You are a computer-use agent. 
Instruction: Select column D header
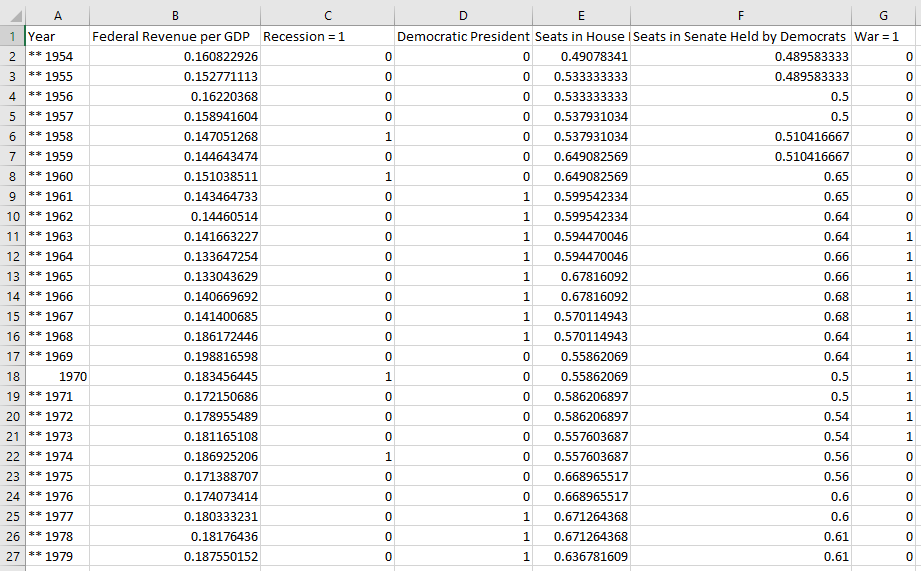point(463,16)
